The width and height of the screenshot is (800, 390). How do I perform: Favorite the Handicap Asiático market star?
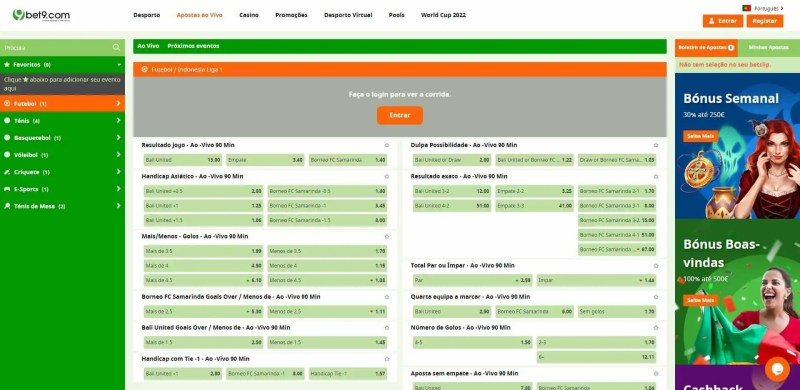click(x=387, y=177)
